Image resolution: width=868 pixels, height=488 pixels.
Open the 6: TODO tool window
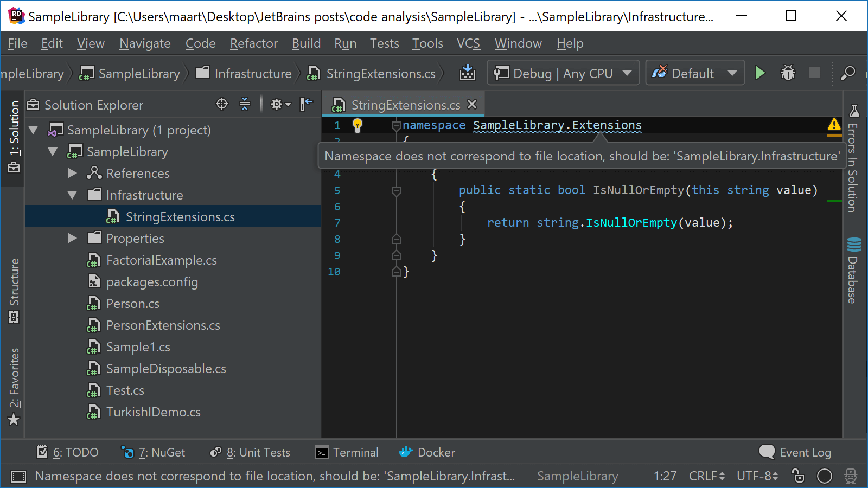67,452
